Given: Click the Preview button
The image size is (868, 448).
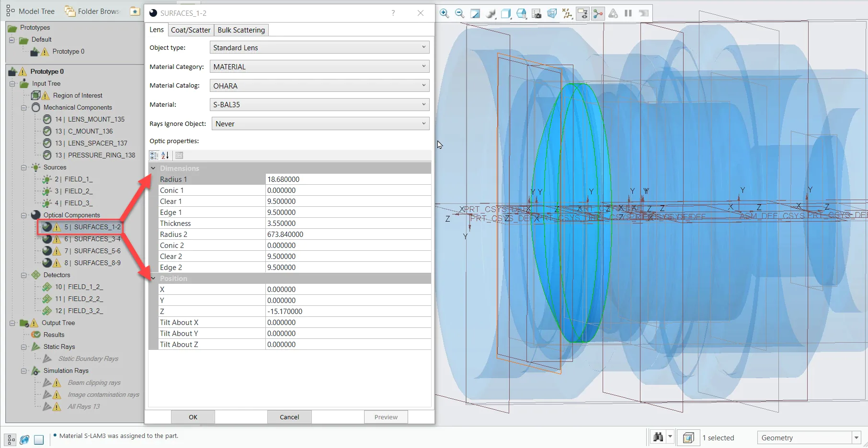Looking at the screenshot, I should point(386,417).
